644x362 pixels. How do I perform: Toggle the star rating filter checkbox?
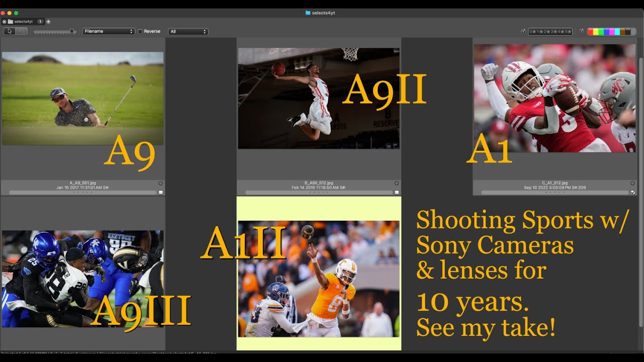524,31
